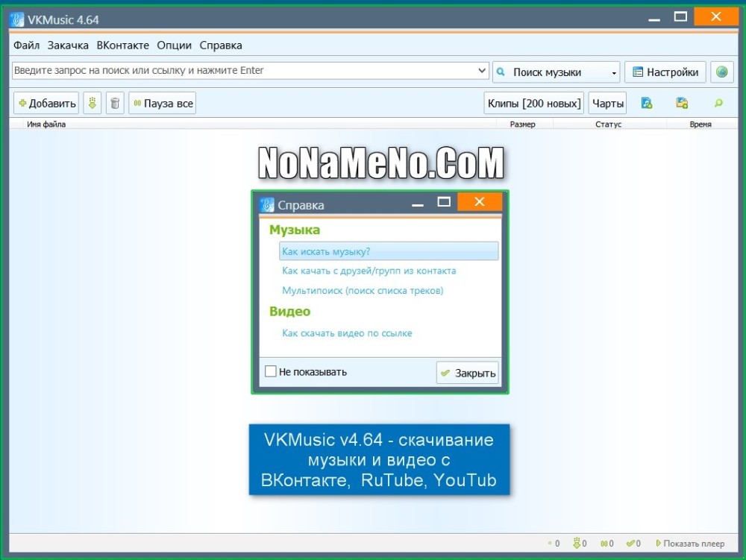746x560 pixels.
Task: Click the green download arrow toolbar icon
Action: pos(92,104)
